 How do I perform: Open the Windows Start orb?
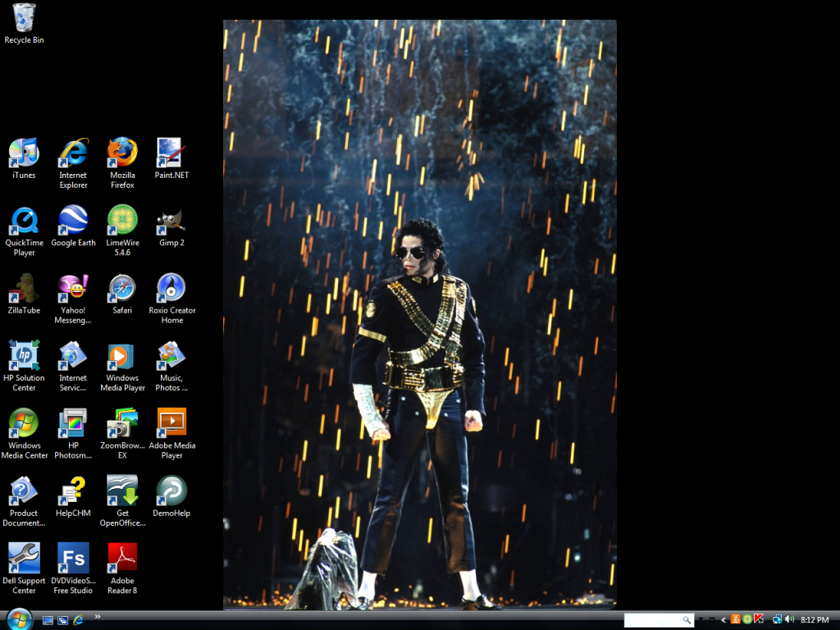tap(20, 619)
